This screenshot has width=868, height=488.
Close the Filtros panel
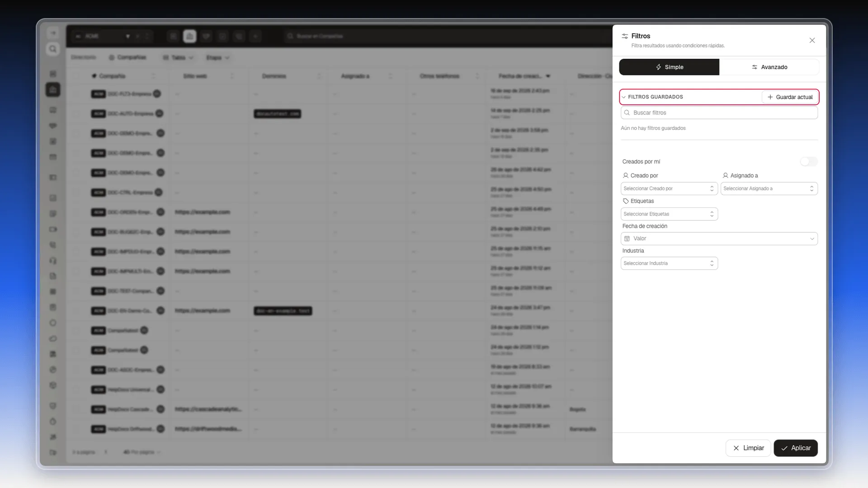tap(812, 41)
